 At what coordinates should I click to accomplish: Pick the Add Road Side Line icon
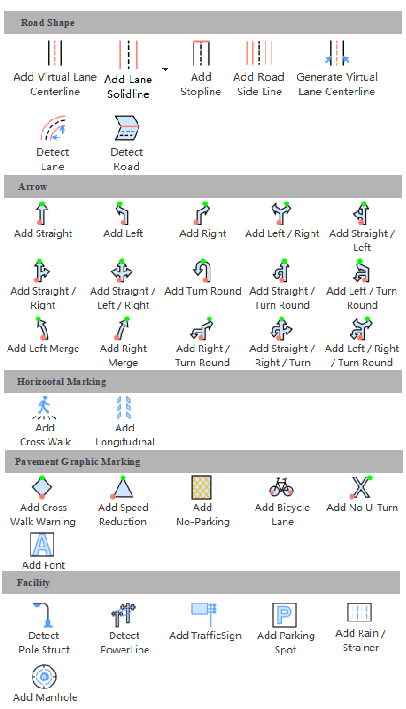(259, 53)
